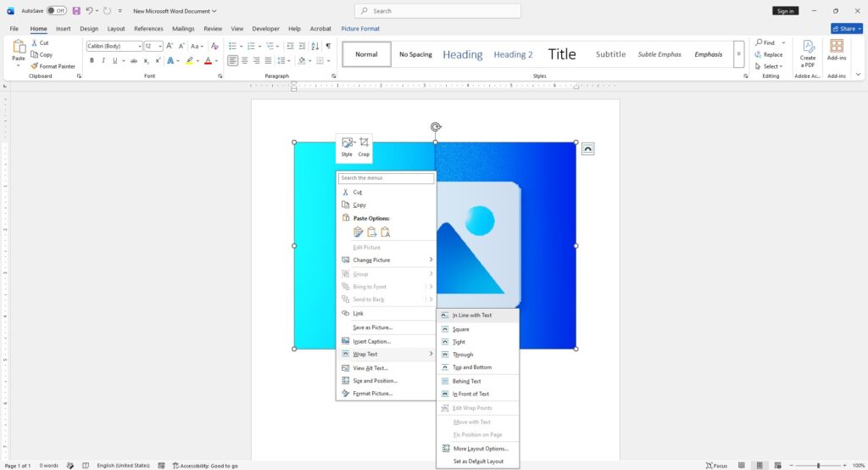Open the Insert ribbon tab
Screen dimensions: 868x470
[63, 28]
